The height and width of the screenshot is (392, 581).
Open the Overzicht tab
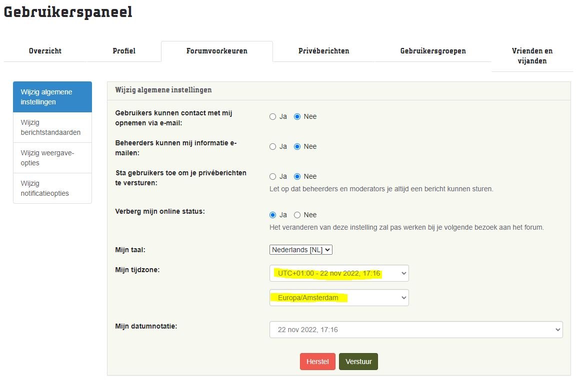(x=45, y=51)
